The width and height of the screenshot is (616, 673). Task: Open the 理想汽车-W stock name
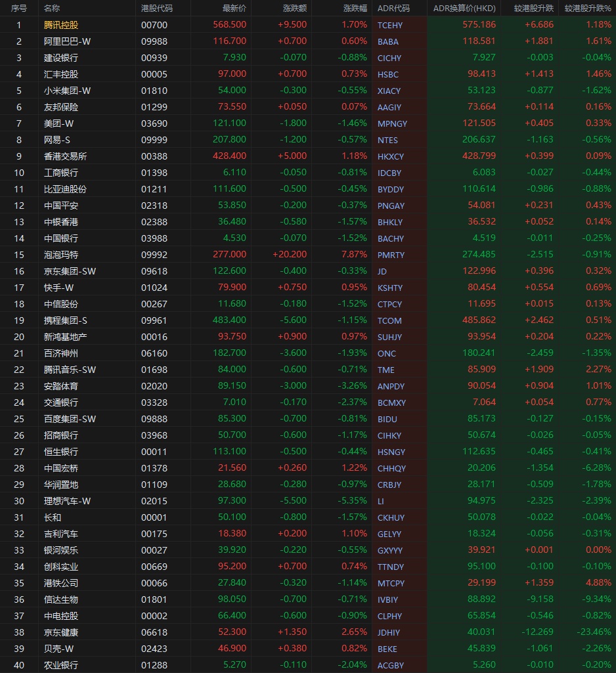[68, 501]
